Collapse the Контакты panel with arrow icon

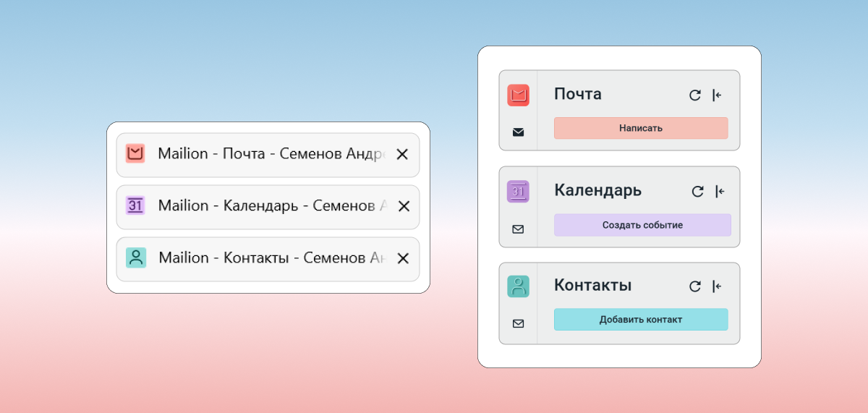717,286
